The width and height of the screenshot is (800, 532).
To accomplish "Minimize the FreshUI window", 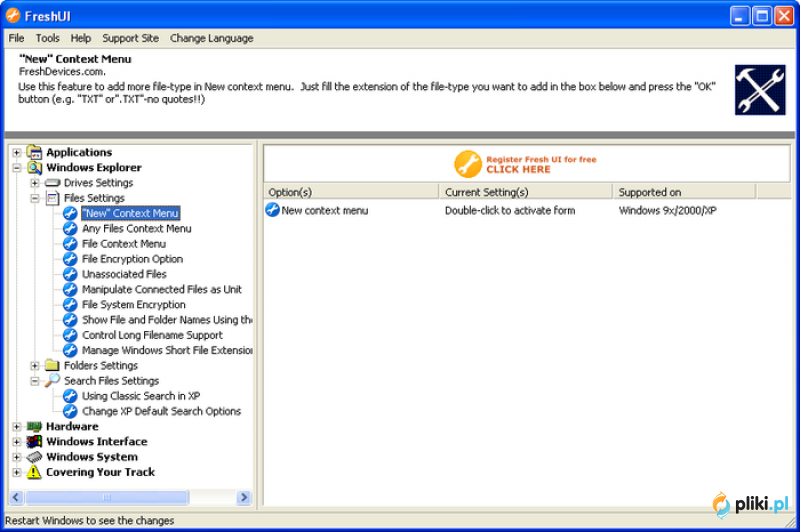I will pyautogui.click(x=739, y=16).
